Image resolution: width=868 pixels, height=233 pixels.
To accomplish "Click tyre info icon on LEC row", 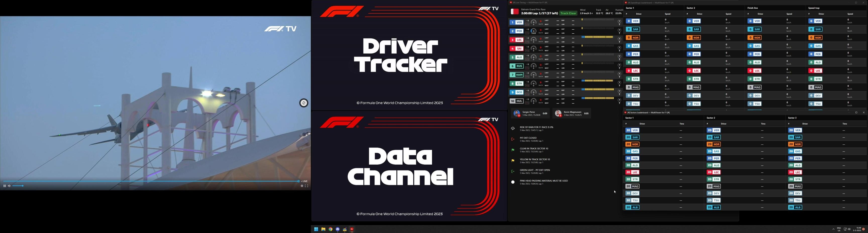I will click(619, 40).
